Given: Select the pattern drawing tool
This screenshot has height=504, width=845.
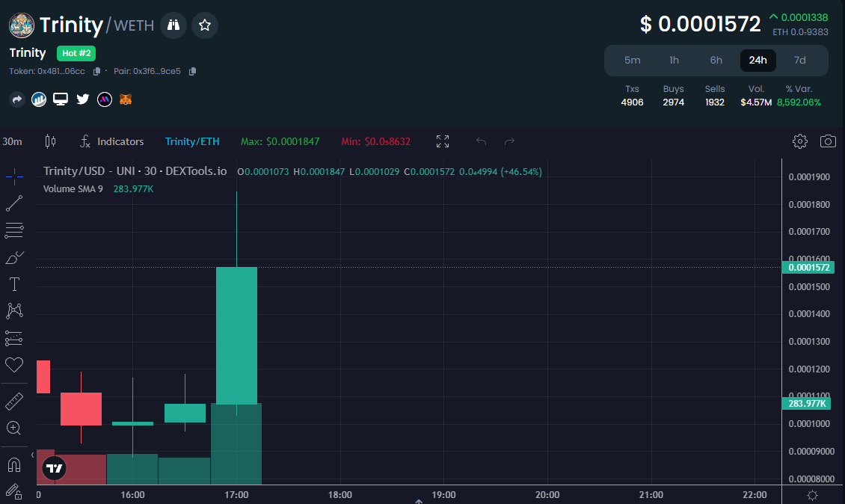Looking at the screenshot, I should (x=14, y=310).
